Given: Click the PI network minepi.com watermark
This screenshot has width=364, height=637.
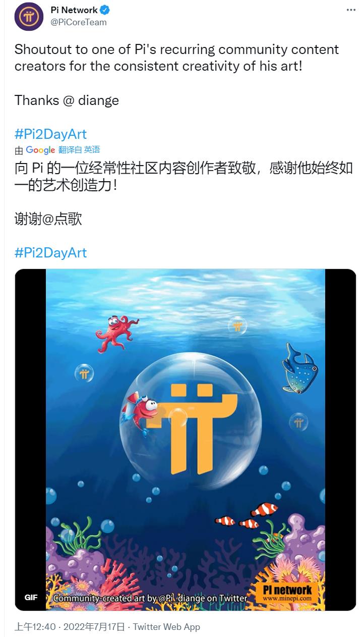Looking at the screenshot, I should click(287, 593).
